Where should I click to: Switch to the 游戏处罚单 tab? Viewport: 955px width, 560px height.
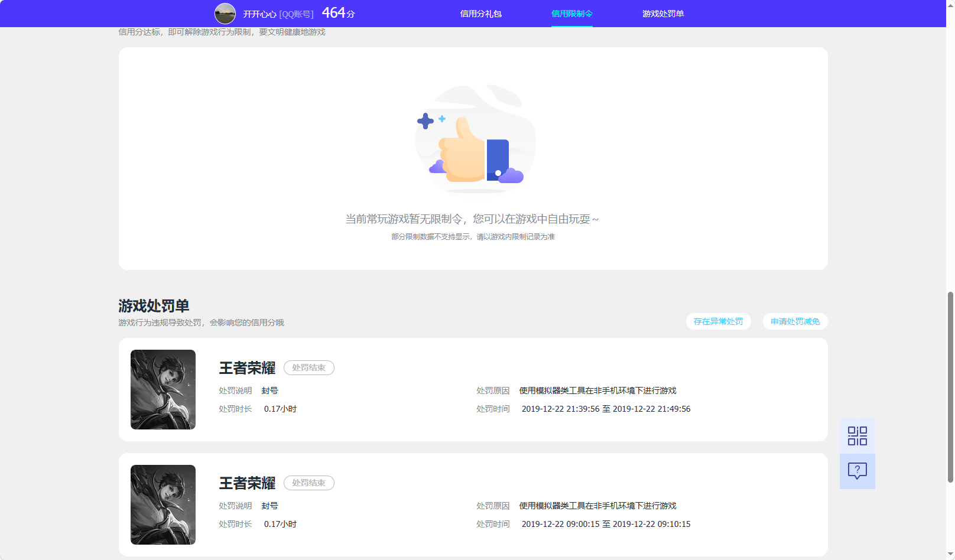(663, 13)
